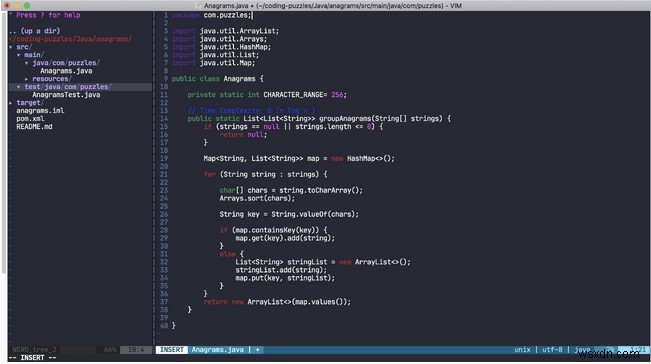Click the 'List<String> stringList' declaration

tap(281, 262)
